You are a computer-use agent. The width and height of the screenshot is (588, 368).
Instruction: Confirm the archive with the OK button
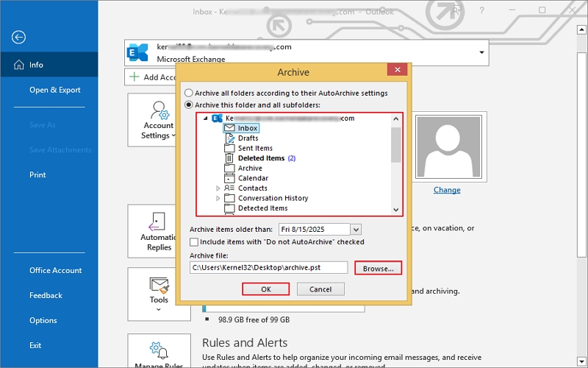tap(266, 289)
